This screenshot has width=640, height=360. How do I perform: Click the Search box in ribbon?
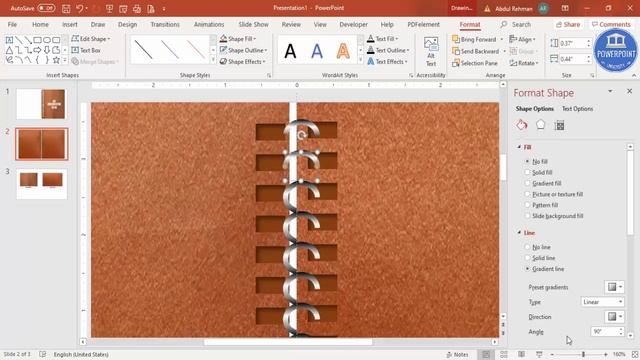516,24
